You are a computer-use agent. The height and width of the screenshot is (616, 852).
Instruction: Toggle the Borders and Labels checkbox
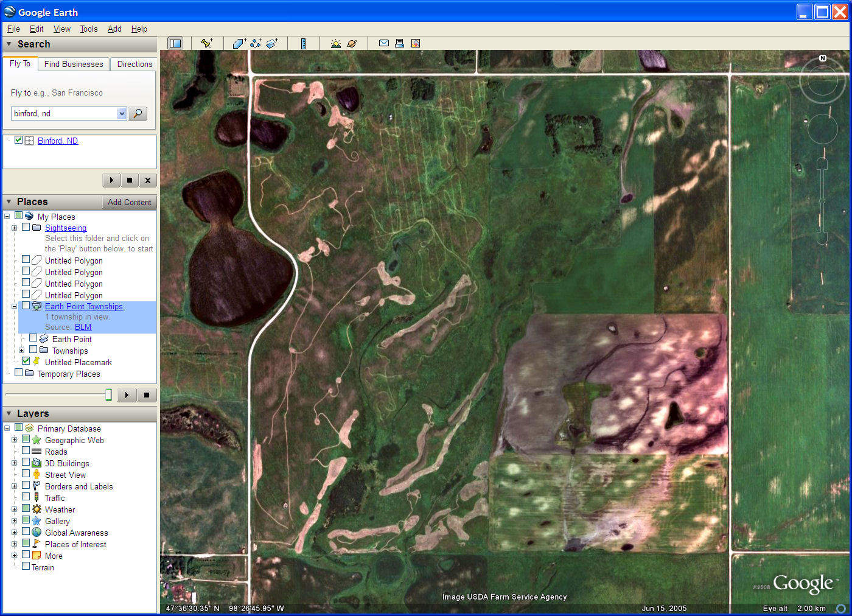pos(26,486)
